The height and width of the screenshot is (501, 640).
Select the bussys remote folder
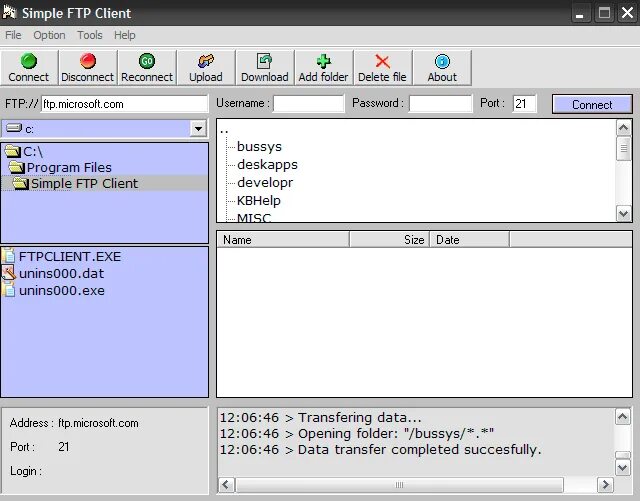click(259, 147)
